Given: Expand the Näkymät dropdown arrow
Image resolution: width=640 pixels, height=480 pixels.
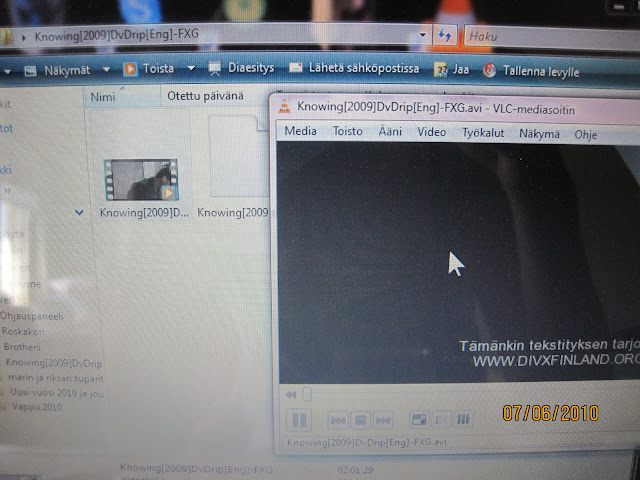Looking at the screenshot, I should pos(107,70).
